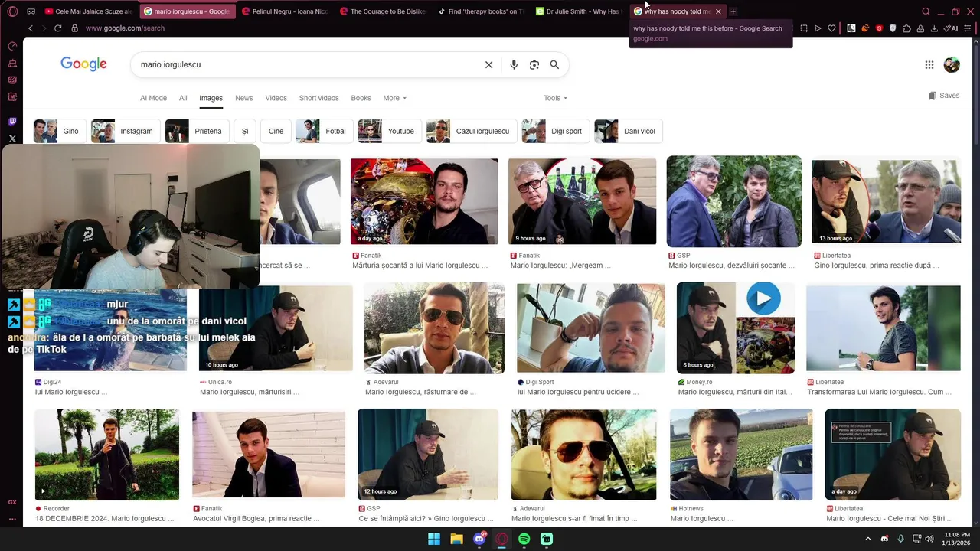Screen dimensions: 980x551
Task: Switch to the News tab
Action: coord(244,98)
